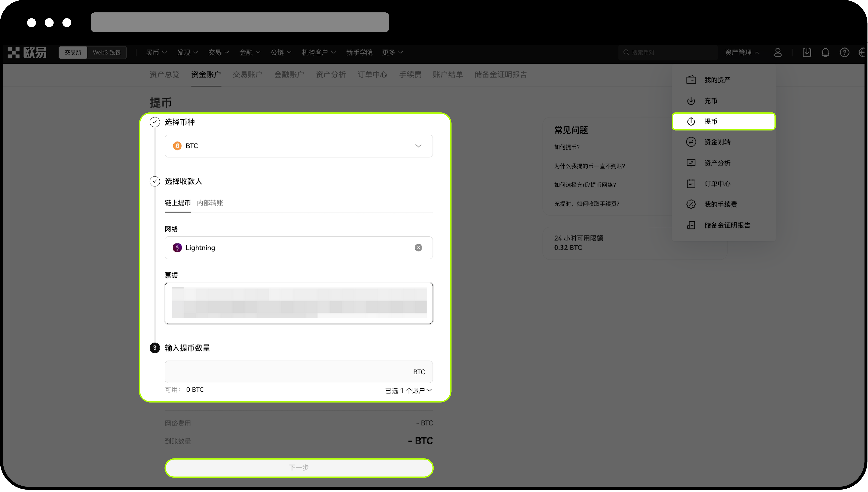Click the 0.32 BTC limit value
This screenshot has height=492, width=868.
coord(568,248)
